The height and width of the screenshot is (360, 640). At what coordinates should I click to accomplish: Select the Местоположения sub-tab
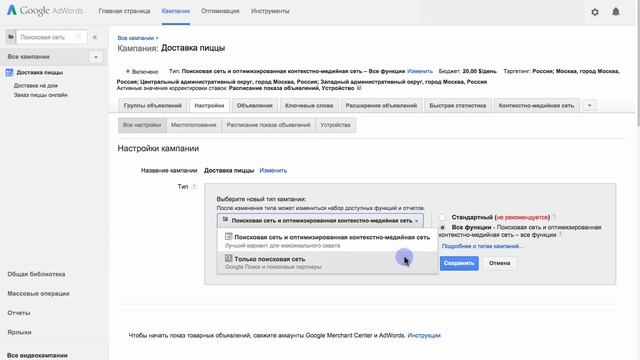pos(193,125)
